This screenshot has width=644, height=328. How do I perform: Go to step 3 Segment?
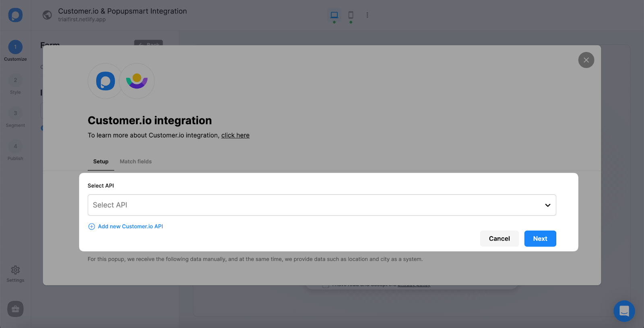pyautogui.click(x=15, y=117)
